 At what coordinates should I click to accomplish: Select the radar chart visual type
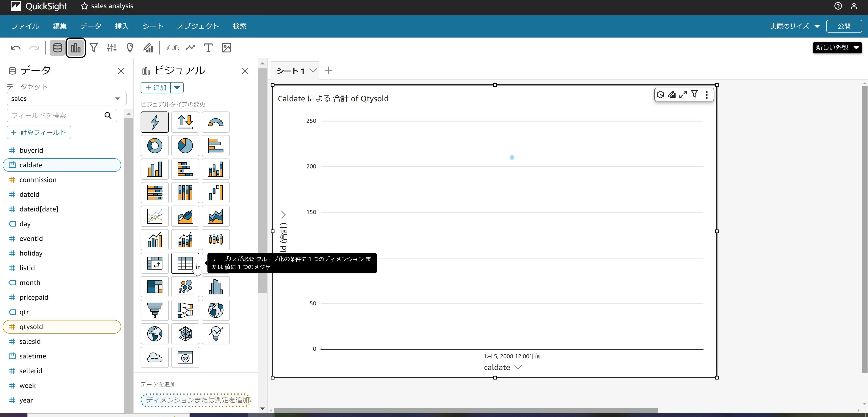click(x=185, y=334)
